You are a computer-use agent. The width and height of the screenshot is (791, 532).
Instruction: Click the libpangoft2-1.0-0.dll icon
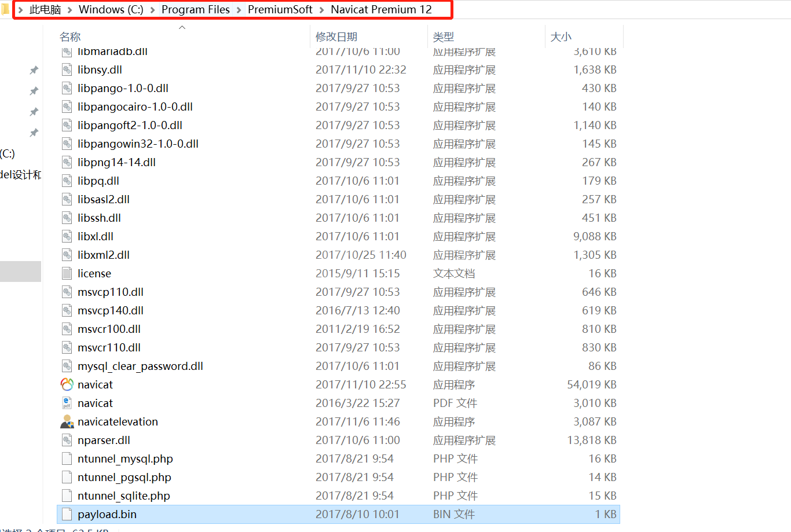[x=67, y=125]
